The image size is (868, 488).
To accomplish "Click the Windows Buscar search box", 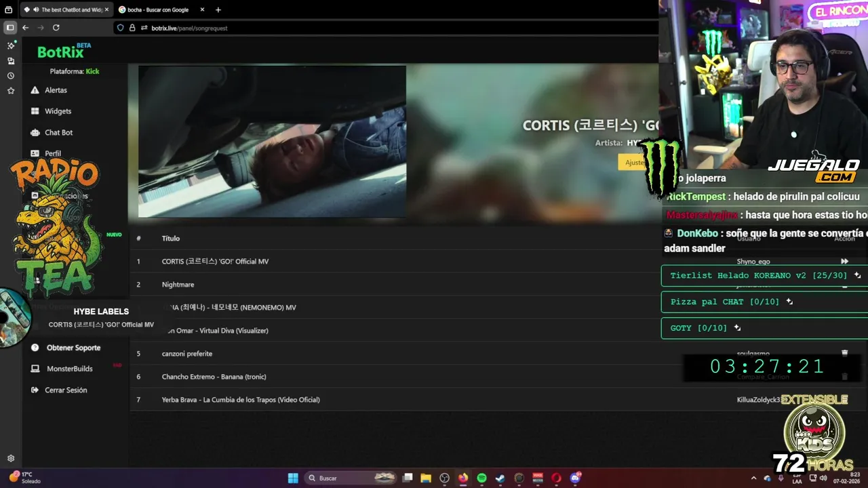I will click(x=350, y=478).
